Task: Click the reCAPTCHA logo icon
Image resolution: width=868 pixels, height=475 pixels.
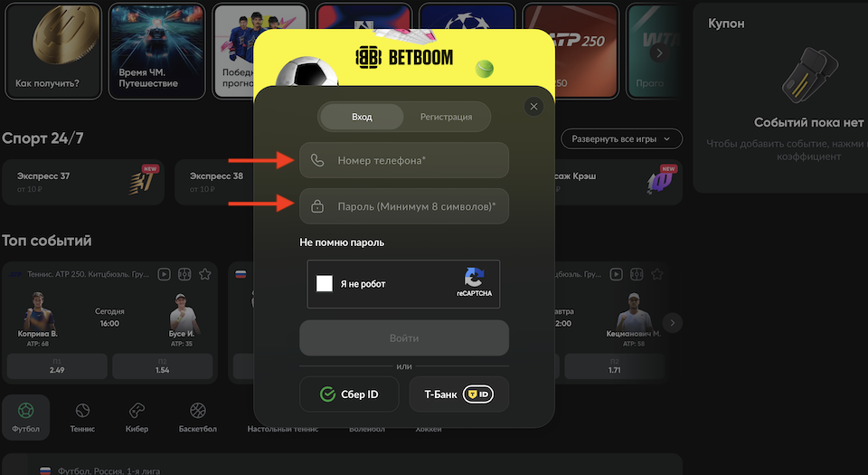Action: click(474, 278)
